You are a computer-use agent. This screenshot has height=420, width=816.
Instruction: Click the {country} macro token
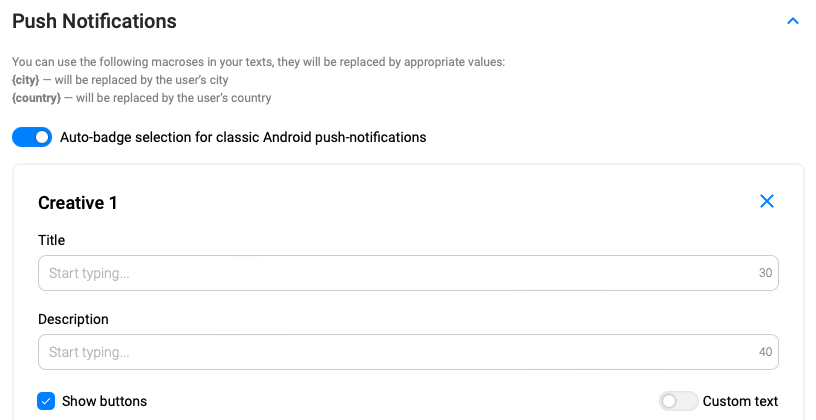click(36, 98)
